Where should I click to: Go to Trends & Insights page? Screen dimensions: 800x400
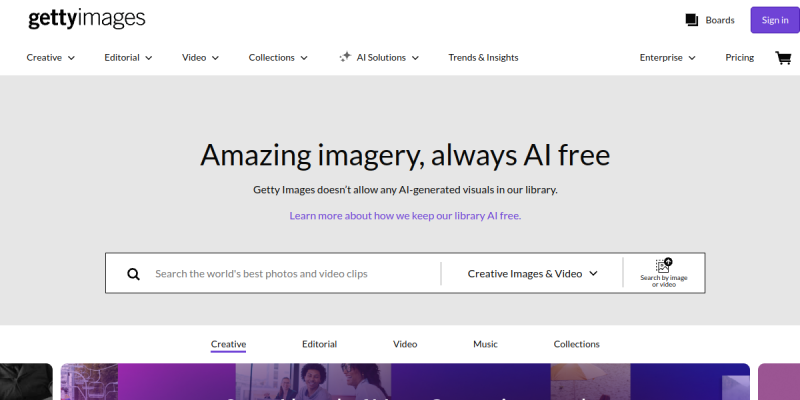click(x=483, y=58)
